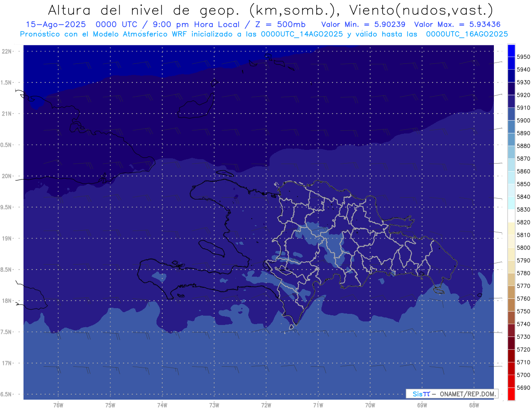Click the cream swatch between 5810 and 5820
The image size is (532, 411).
(511, 228)
